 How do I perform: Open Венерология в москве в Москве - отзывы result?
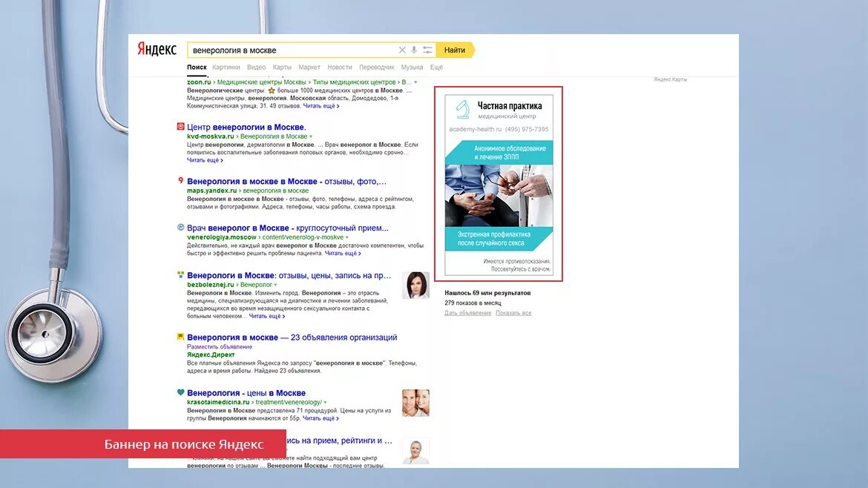tap(287, 181)
